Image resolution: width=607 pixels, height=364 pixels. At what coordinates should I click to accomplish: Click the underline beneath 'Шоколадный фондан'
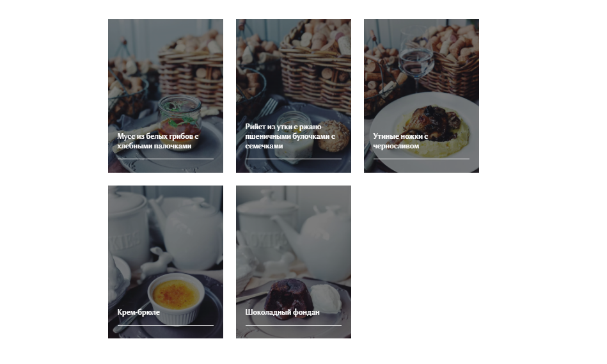click(x=294, y=325)
